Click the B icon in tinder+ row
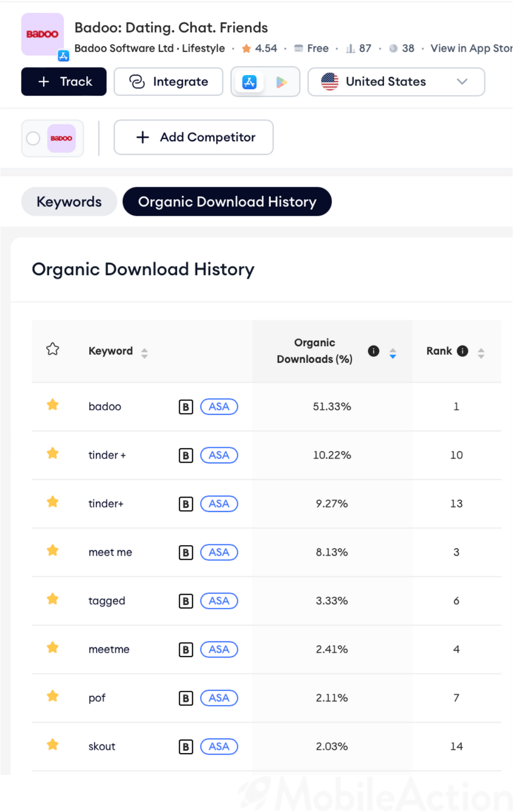513x812 pixels. [186, 504]
